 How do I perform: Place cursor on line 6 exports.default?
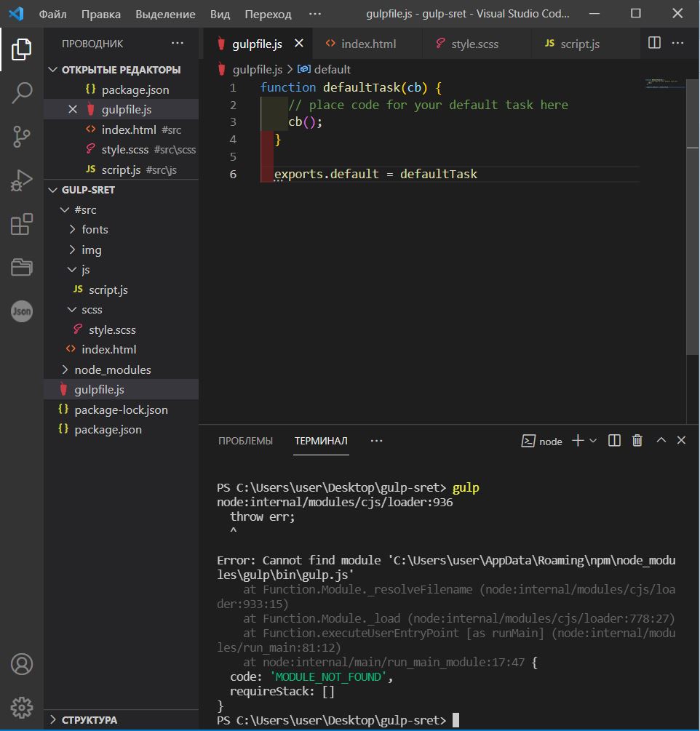(375, 174)
